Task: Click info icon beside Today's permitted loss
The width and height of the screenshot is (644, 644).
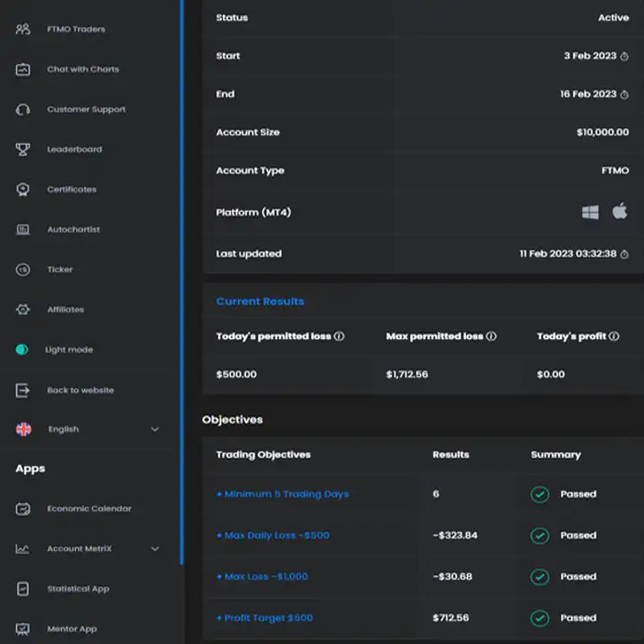Action: (339, 337)
